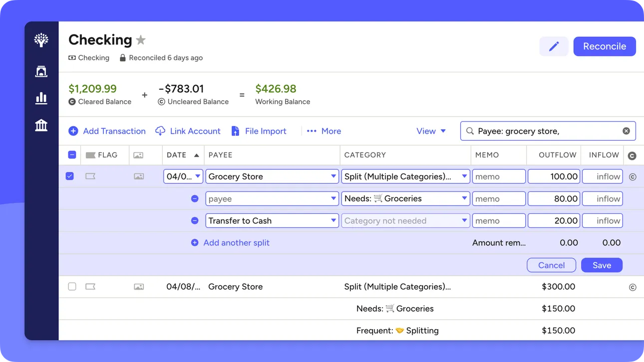Remove the Groceries split line

(195, 198)
